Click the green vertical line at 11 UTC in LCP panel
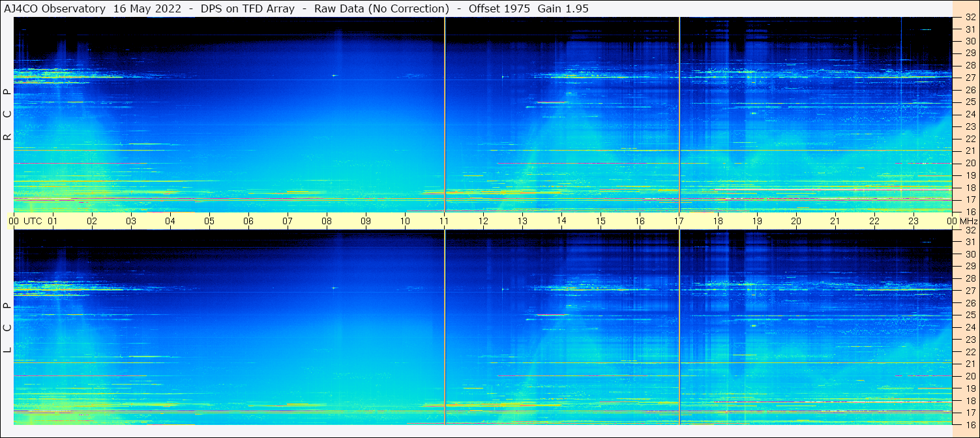The width and height of the screenshot is (980, 438). (445, 327)
